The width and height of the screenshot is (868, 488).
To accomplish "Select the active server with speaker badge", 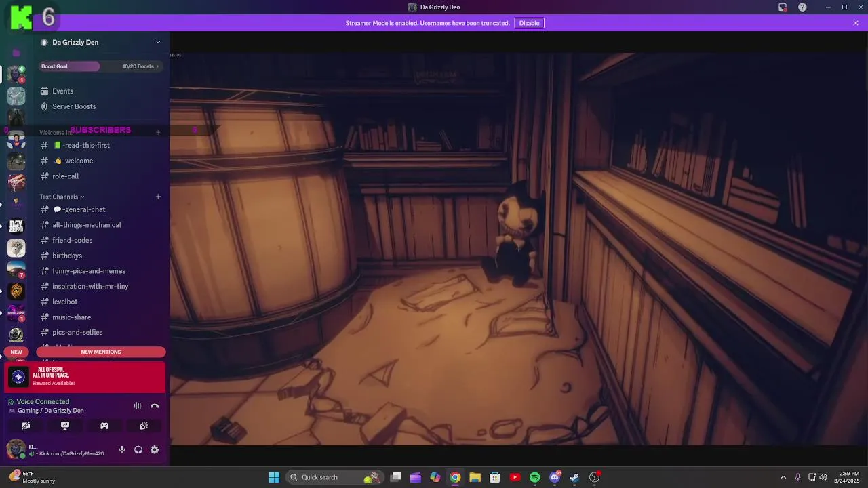I will coord(16,74).
